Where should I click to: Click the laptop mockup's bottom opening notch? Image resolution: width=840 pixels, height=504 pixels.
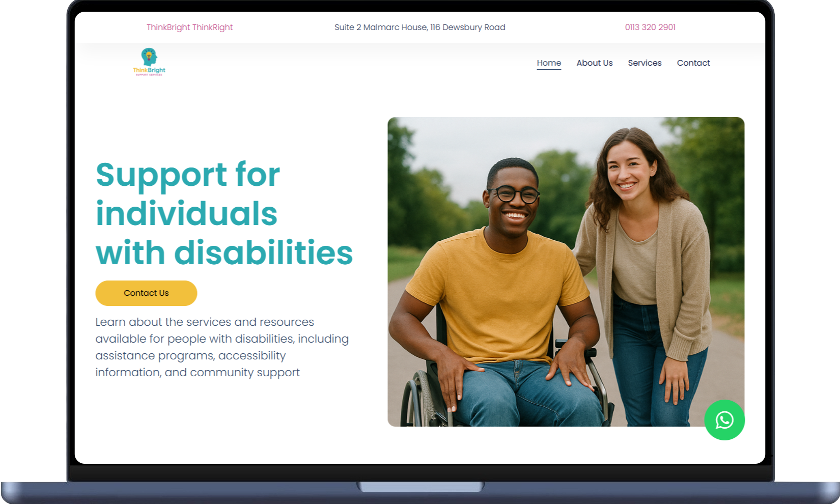[x=421, y=487]
